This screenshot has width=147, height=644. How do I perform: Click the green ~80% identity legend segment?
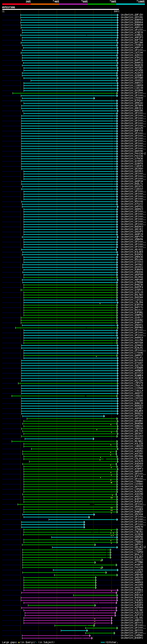click(102, 4)
